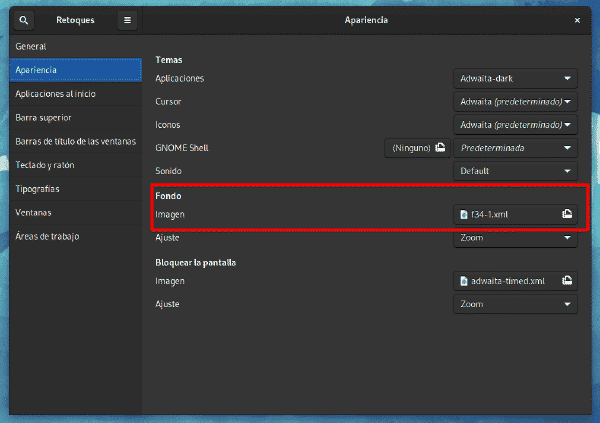Click the adwaita-timed.xml document icon
The width and height of the screenshot is (600, 423).
pos(464,281)
